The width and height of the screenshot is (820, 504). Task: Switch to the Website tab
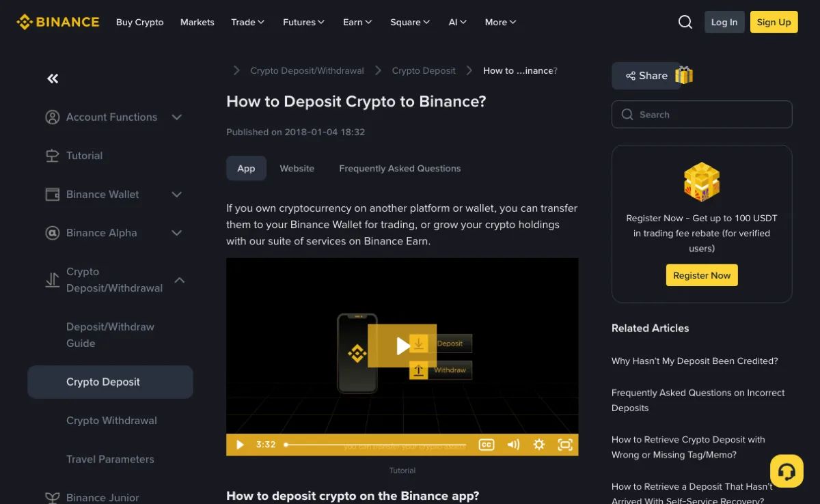[x=297, y=168]
